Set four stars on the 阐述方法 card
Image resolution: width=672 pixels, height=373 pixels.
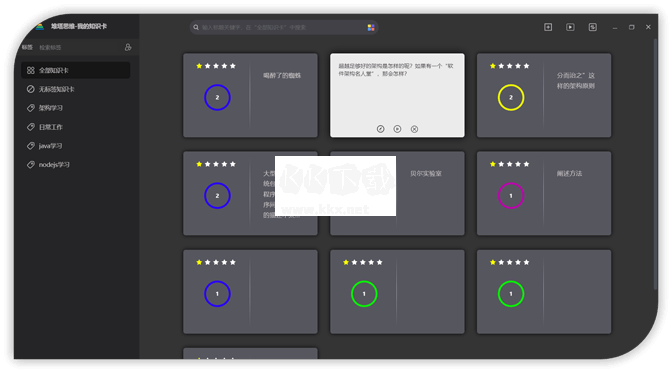pyautogui.click(x=518, y=164)
